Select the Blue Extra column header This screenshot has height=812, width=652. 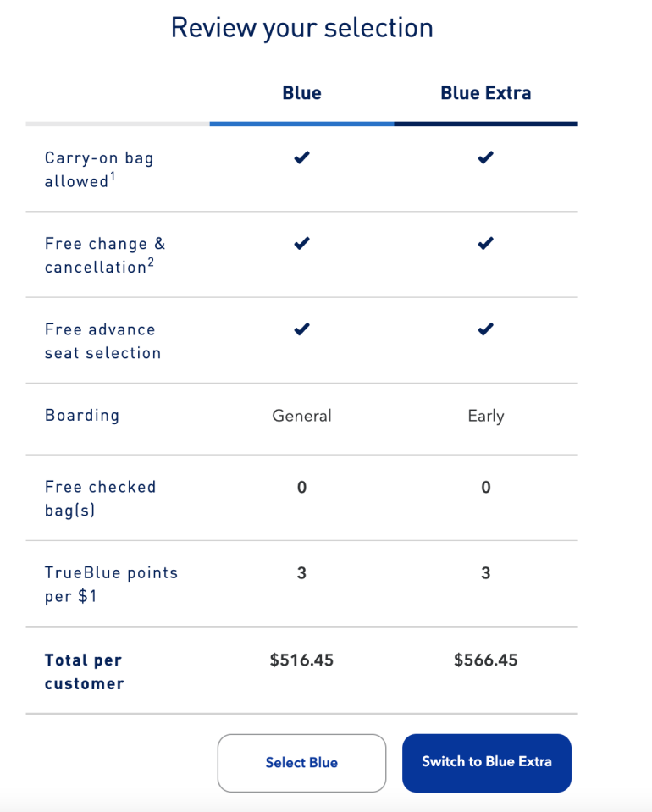485,93
